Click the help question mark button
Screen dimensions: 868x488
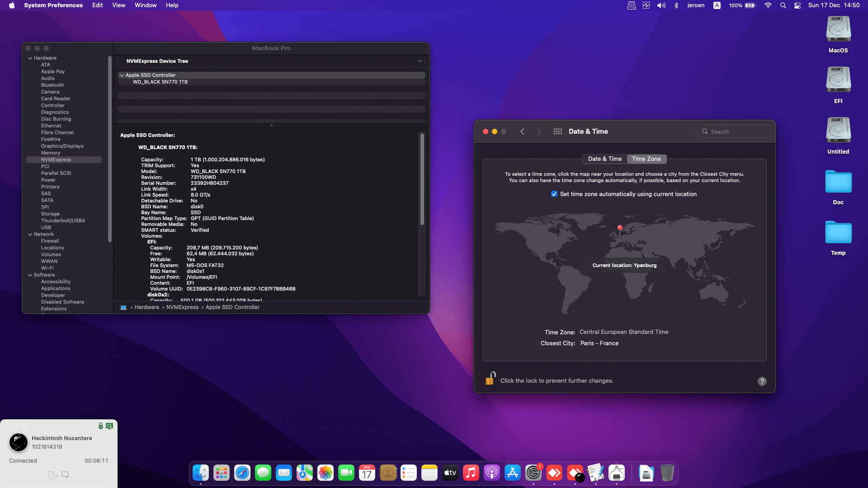point(762,381)
